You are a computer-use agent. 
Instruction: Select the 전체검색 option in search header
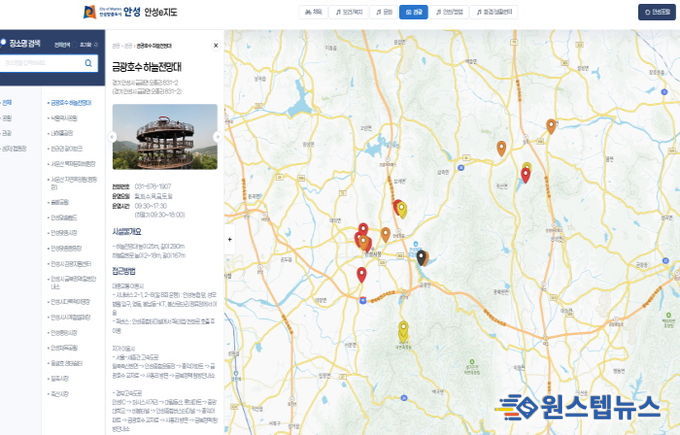click(62, 45)
